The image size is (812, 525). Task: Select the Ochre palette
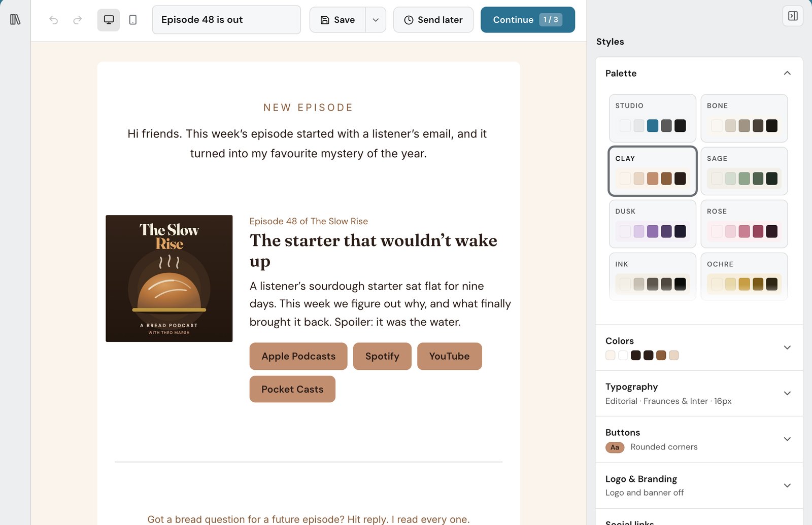[x=744, y=276]
